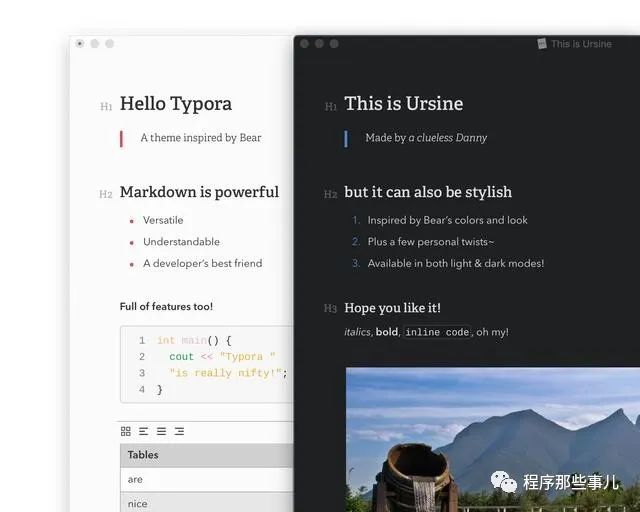Close the light Typora window
The width and height of the screenshot is (640, 512).
coord(80,44)
